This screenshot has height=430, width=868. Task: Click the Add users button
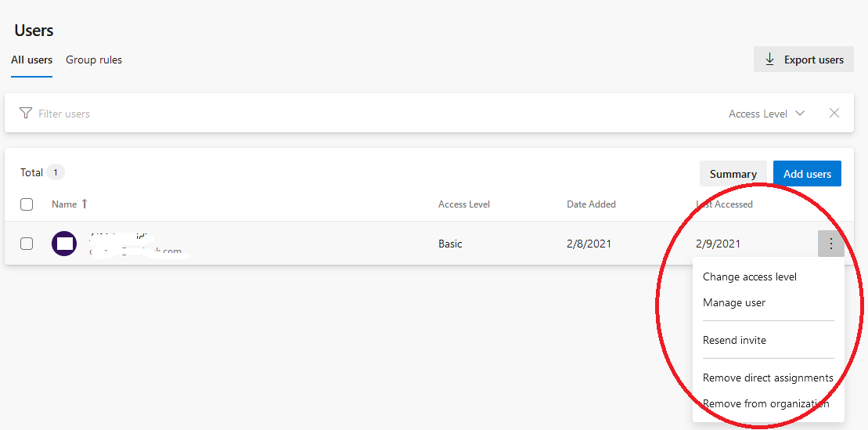click(807, 173)
